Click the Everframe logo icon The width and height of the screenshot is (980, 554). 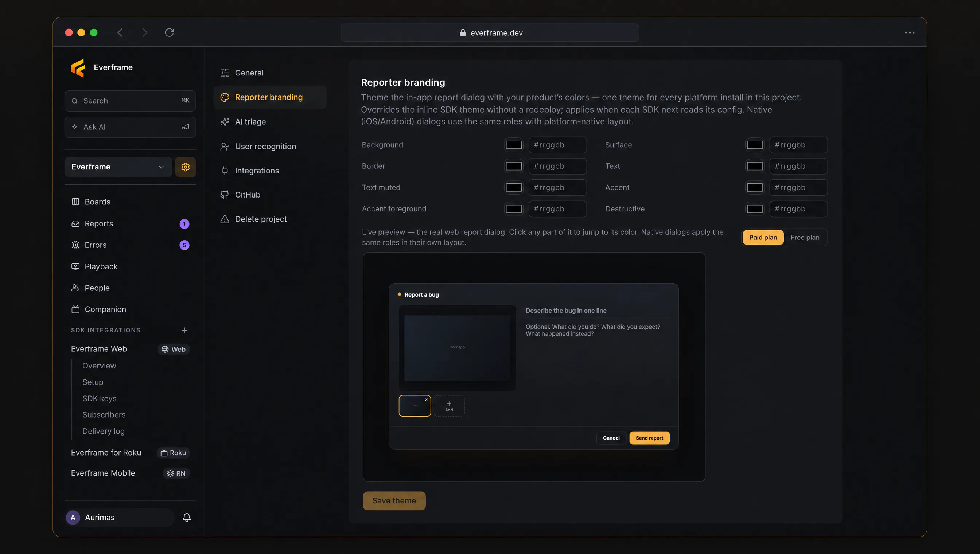point(78,68)
